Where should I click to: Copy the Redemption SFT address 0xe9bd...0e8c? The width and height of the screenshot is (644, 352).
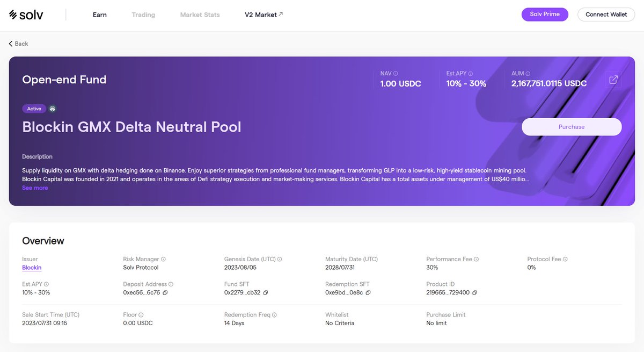368,293
